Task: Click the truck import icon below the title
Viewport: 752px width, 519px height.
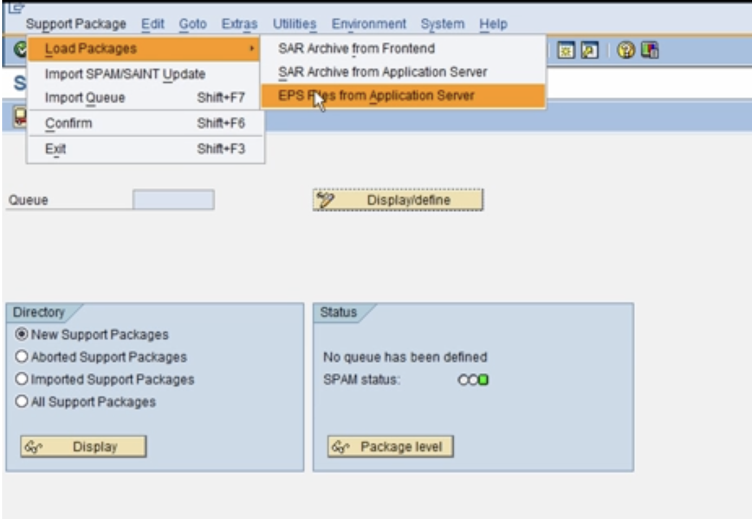Action: [20, 118]
